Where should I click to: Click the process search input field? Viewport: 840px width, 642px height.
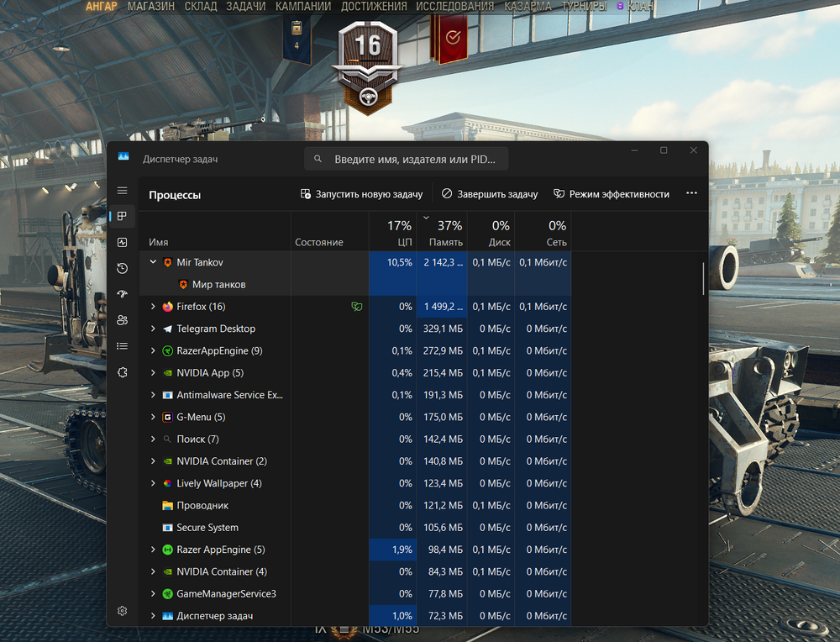[406, 159]
